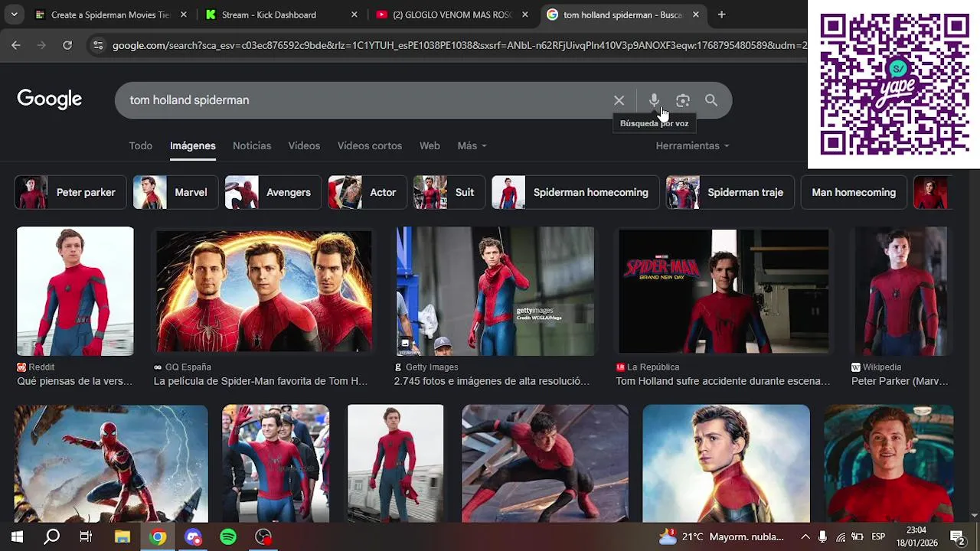Click the network tray icon
This screenshot has width=980, height=551.
pyautogui.click(x=841, y=537)
